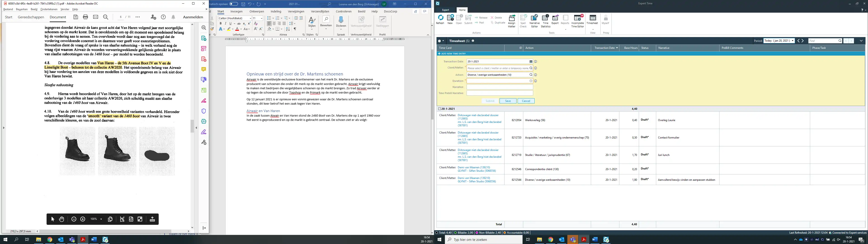Image resolution: width=868 pixels, height=244 pixels.
Task: Click the search icon in Client/Matter field
Action: (x=531, y=68)
